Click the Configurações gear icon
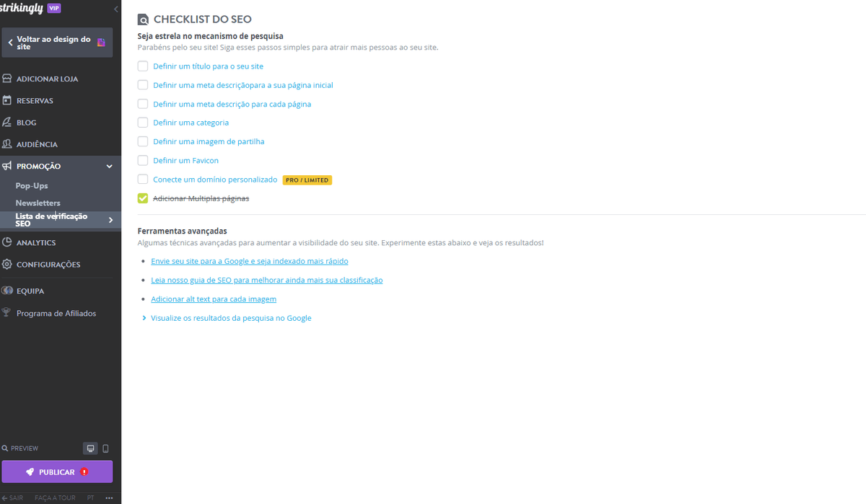This screenshot has width=866, height=504. tap(9, 264)
